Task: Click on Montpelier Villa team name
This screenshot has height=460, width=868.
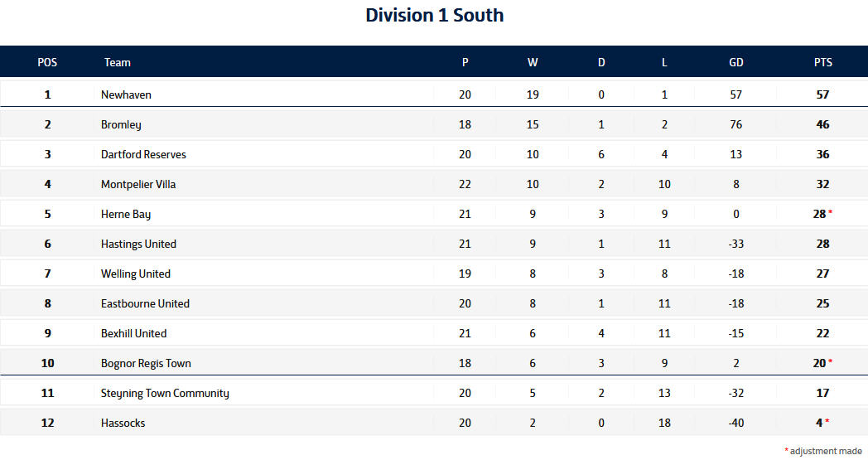Action: pyautogui.click(x=138, y=184)
